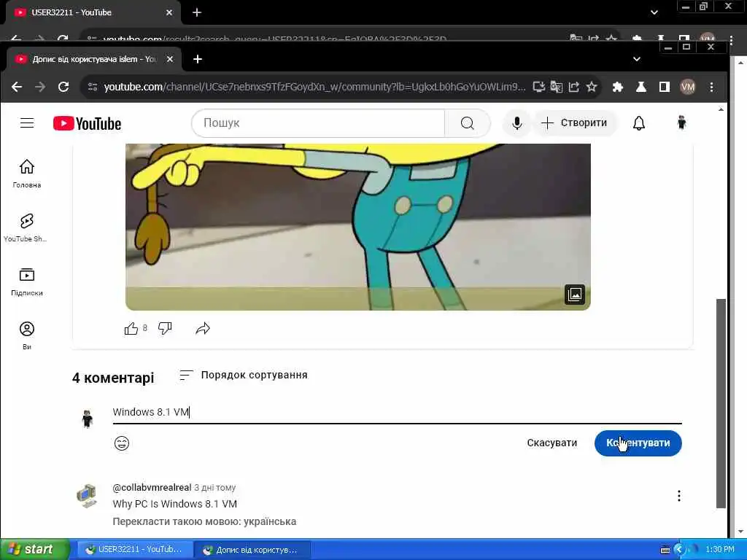Viewport: 747px width, 560px height.
Task: Click the Пошук search field
Action: pos(318,122)
